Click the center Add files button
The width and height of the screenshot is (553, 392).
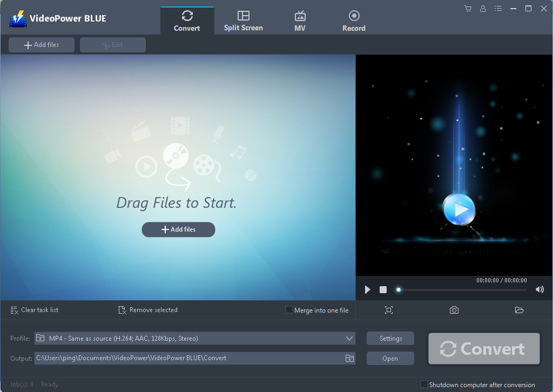click(178, 229)
